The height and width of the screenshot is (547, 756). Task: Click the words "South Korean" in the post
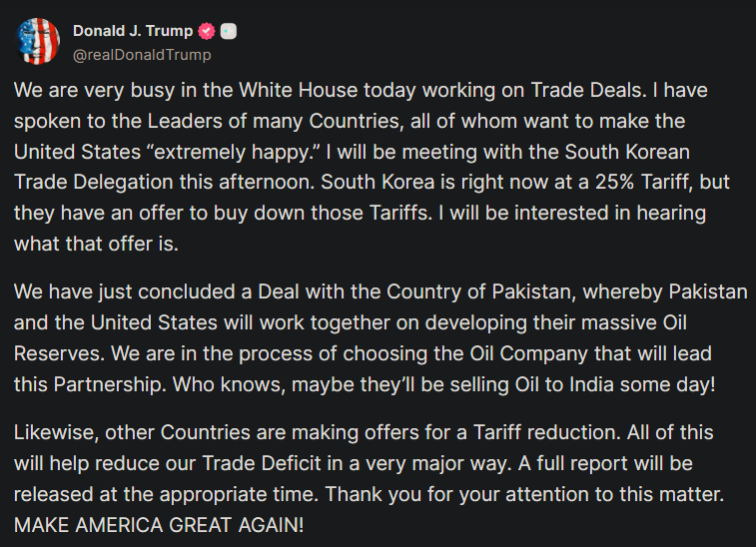coord(627,152)
